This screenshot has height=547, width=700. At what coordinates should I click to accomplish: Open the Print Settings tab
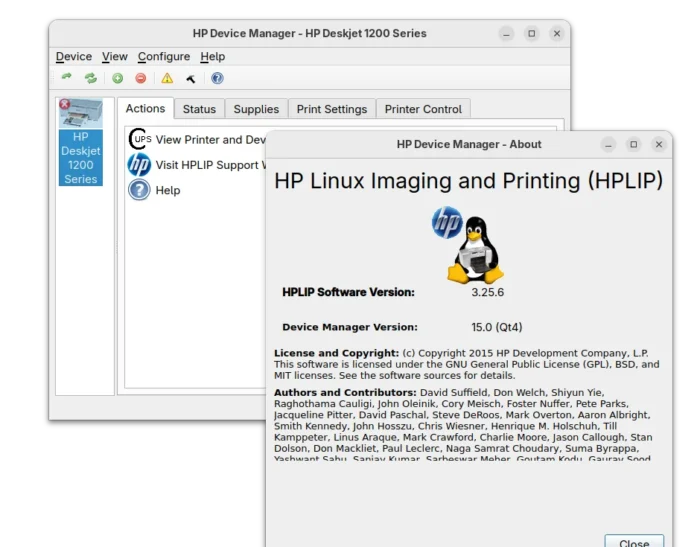point(332,109)
